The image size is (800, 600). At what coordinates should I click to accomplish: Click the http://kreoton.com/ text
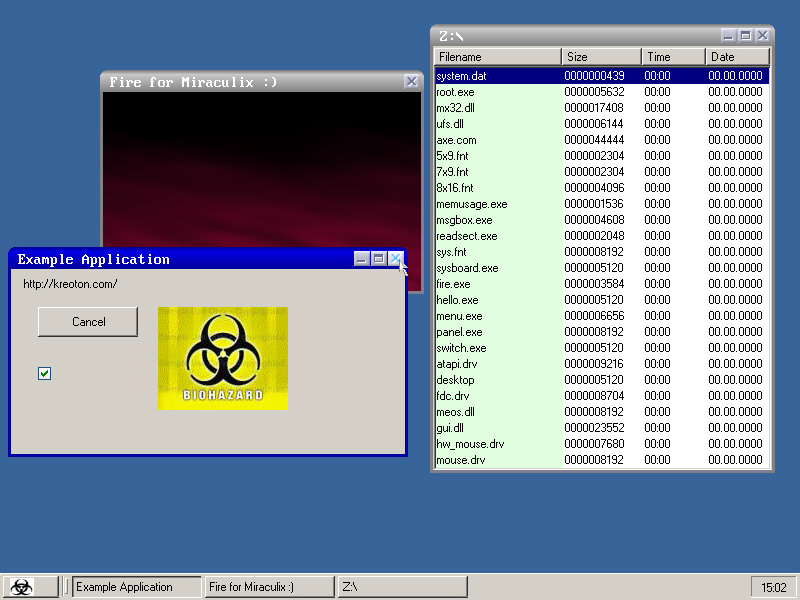[x=70, y=284]
